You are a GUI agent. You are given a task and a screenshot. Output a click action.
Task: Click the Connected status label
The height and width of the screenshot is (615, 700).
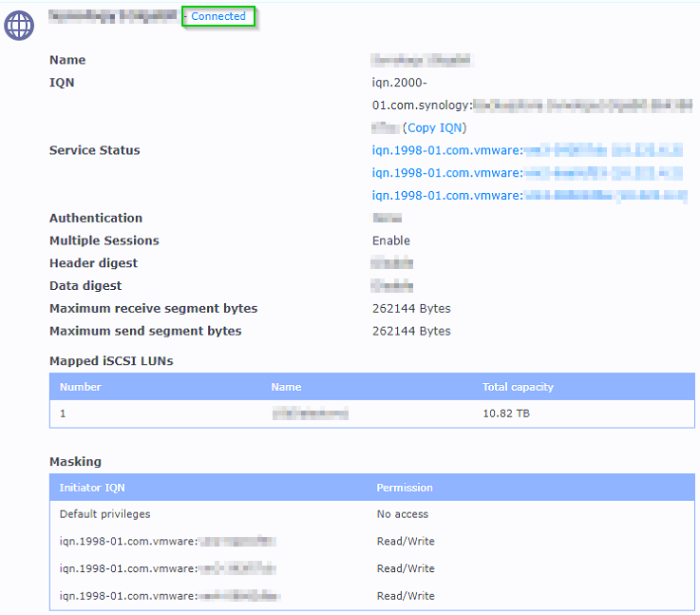[x=218, y=16]
